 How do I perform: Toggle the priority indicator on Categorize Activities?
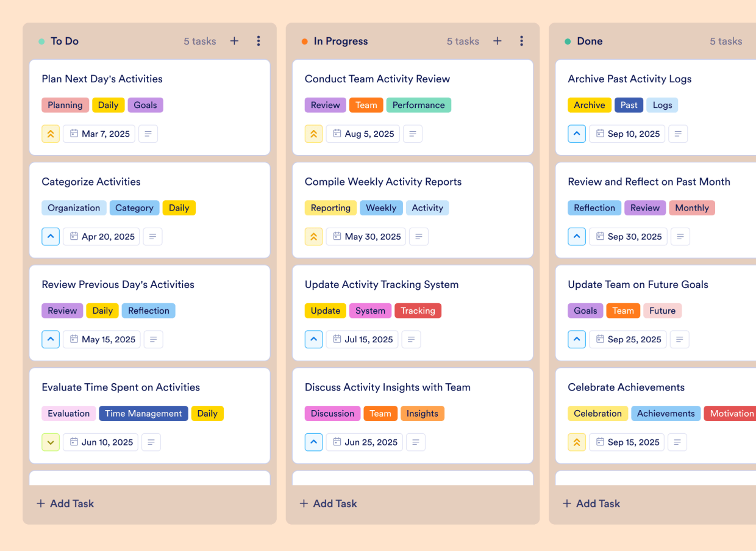click(x=51, y=236)
